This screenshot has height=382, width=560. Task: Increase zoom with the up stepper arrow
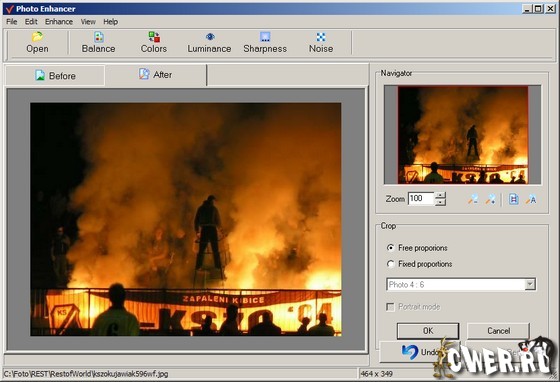click(441, 195)
